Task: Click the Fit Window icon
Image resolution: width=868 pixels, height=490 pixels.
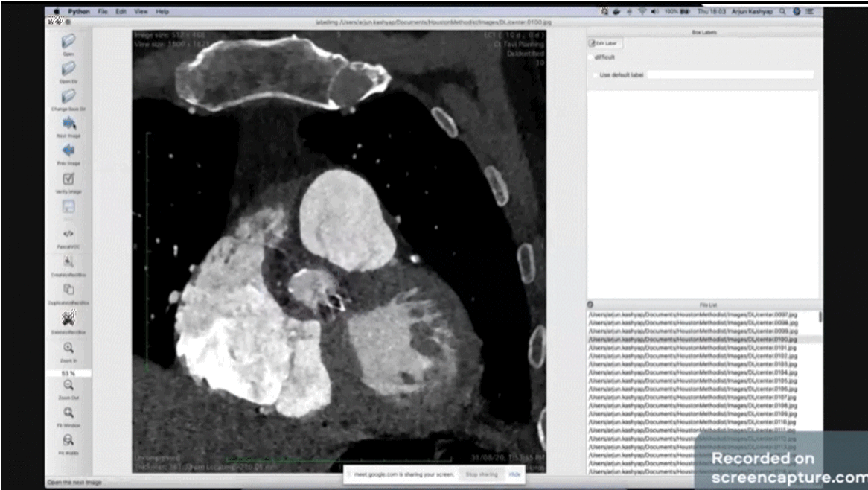Action: click(x=68, y=413)
